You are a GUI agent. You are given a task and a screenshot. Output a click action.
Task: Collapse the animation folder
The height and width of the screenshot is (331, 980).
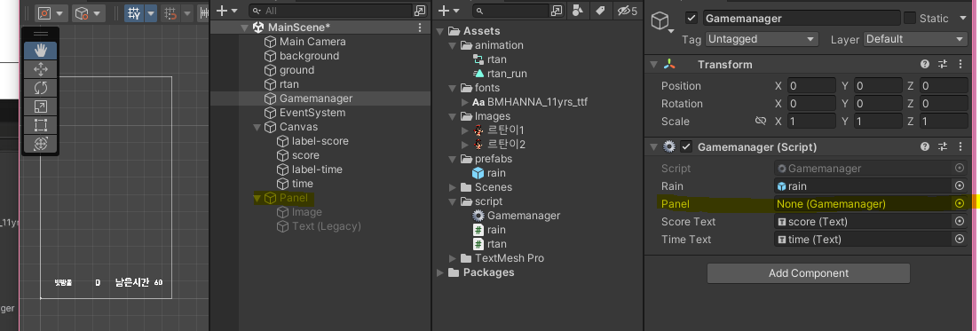click(x=453, y=45)
